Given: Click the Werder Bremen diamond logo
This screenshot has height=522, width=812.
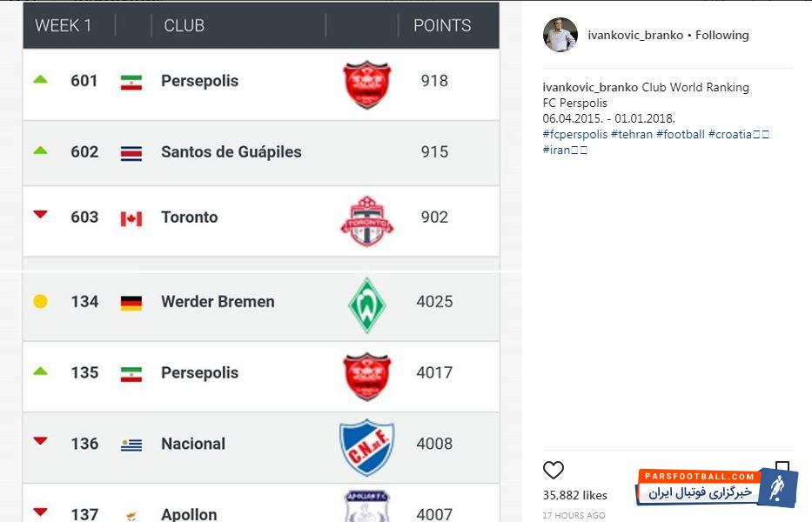Looking at the screenshot, I should (366, 304).
